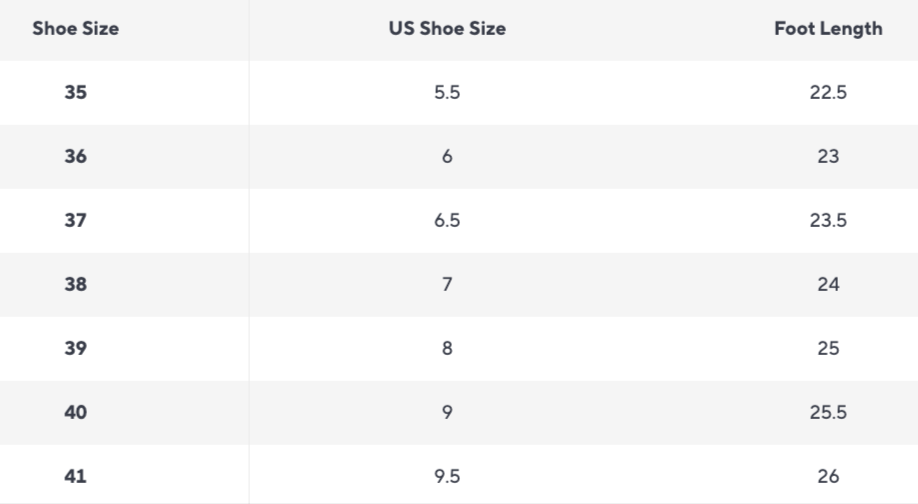The height and width of the screenshot is (504, 918).
Task: Select shoe size 35 cell
Action: [x=75, y=93]
